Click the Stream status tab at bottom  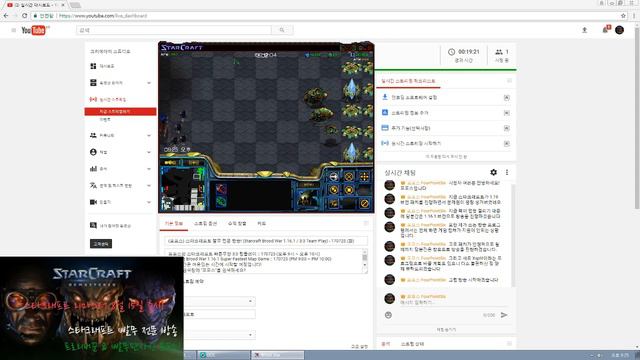[412, 344]
